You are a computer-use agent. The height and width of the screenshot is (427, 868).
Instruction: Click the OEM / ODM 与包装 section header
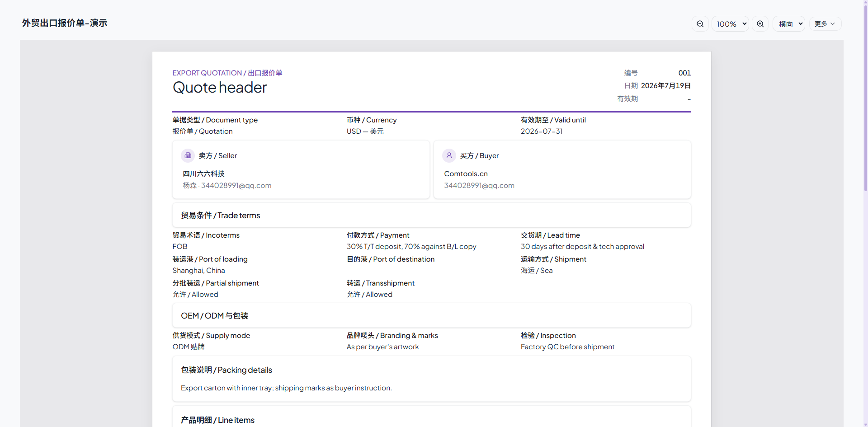point(432,315)
